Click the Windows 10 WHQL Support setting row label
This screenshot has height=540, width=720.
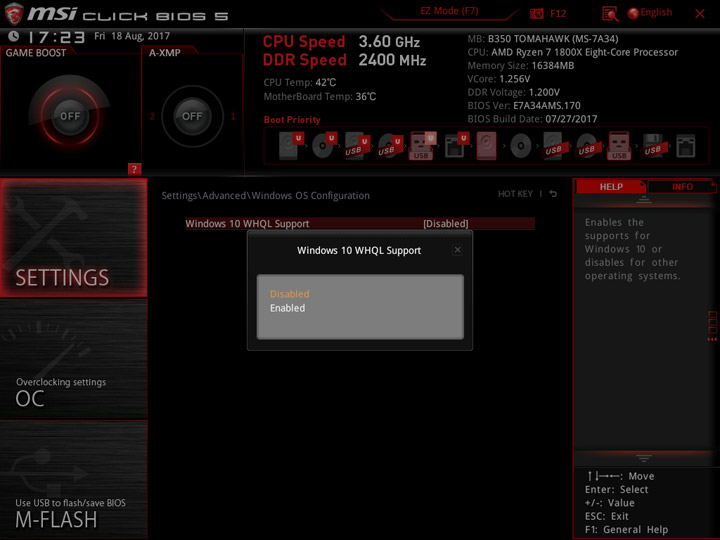tap(247, 224)
